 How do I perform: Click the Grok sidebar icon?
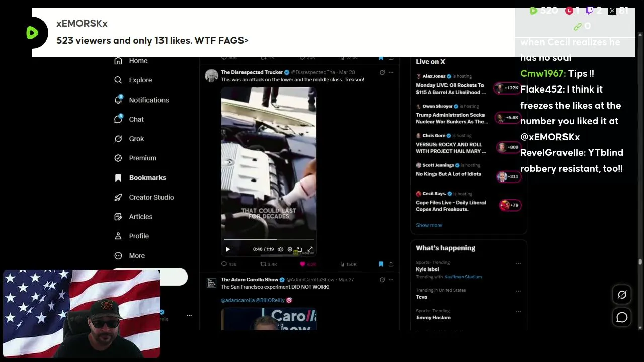pos(118,139)
